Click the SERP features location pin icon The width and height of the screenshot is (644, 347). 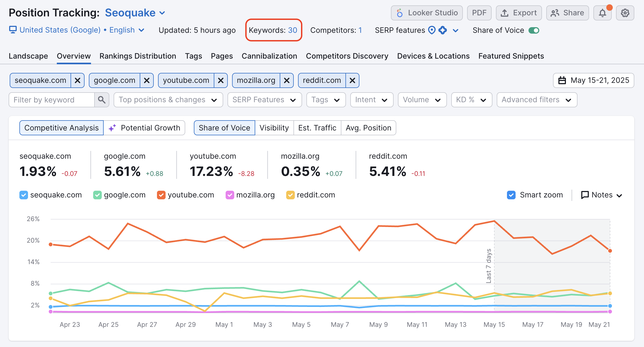coord(432,30)
